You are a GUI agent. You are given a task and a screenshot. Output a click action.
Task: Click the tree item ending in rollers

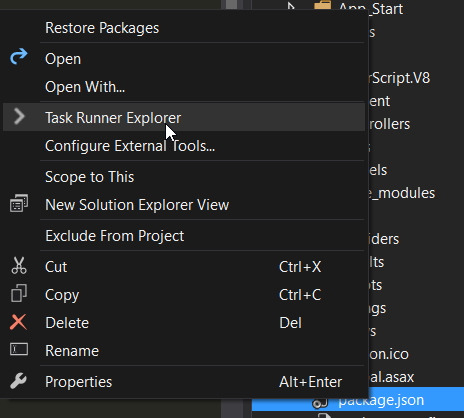(390, 124)
